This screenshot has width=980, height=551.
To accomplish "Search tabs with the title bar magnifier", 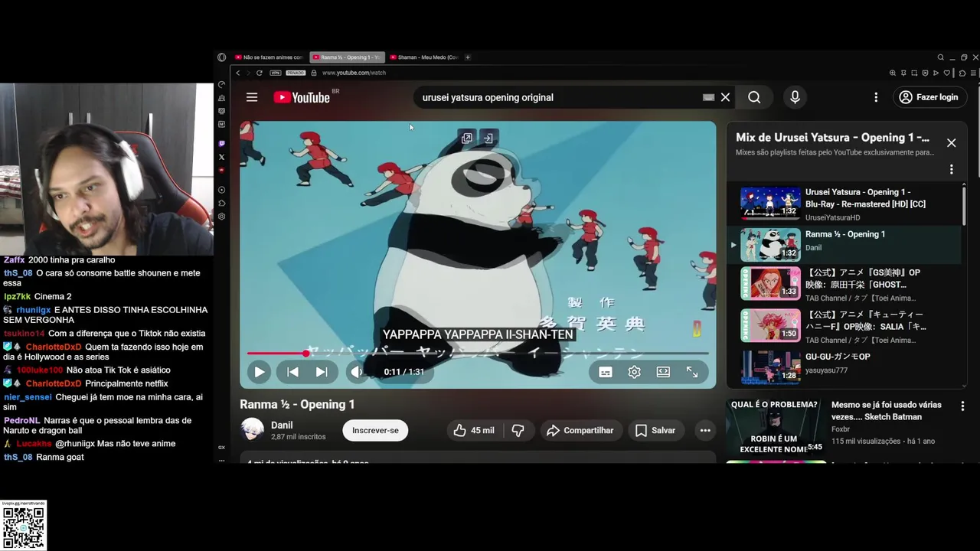I will click(x=941, y=57).
